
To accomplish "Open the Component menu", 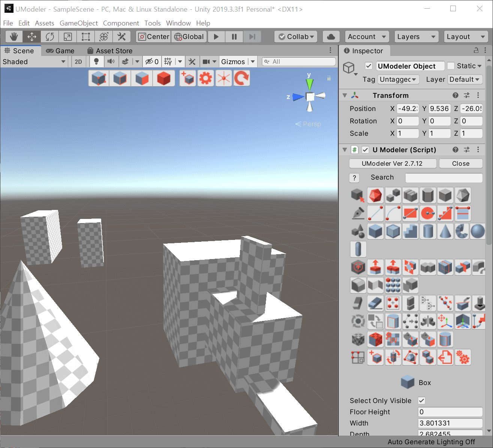I will 121,23.
